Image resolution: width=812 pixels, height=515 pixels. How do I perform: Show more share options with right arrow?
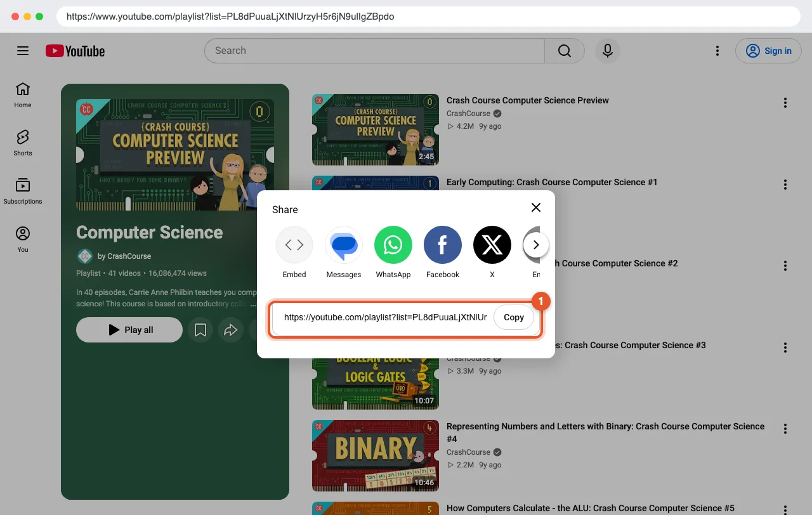coord(536,245)
